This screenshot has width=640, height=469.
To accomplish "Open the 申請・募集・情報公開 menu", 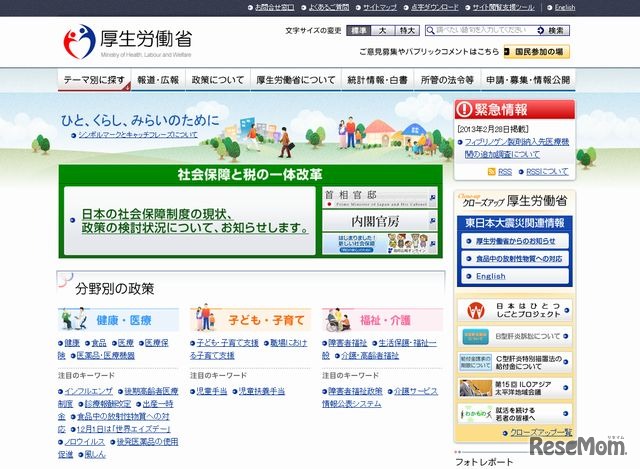I will (x=528, y=80).
